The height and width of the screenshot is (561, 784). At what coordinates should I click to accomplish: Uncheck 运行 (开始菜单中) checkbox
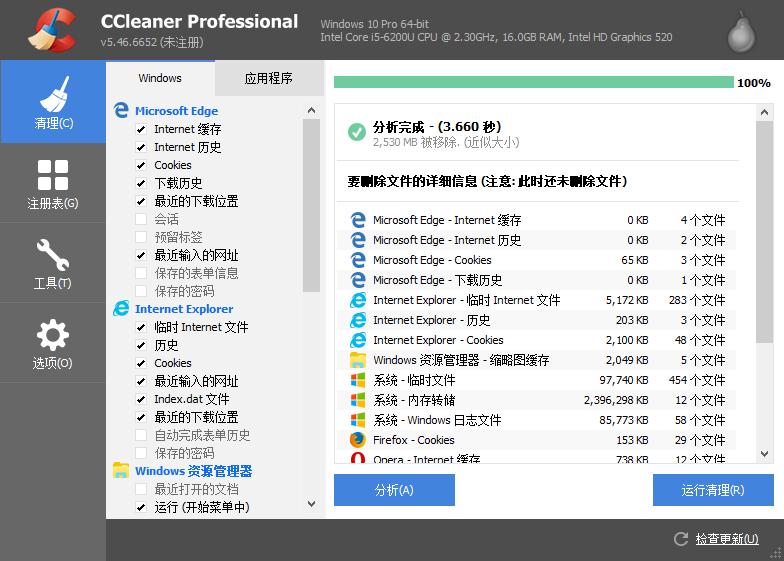tap(141, 508)
